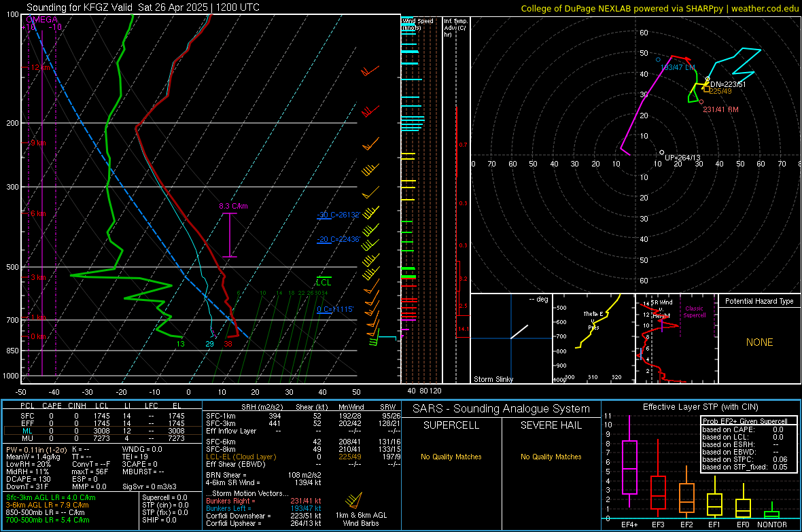Click the SigSvr = 0 m3/s3 value
Image resolution: width=802 pixels, height=532 pixels.
pyautogui.click(x=150, y=487)
